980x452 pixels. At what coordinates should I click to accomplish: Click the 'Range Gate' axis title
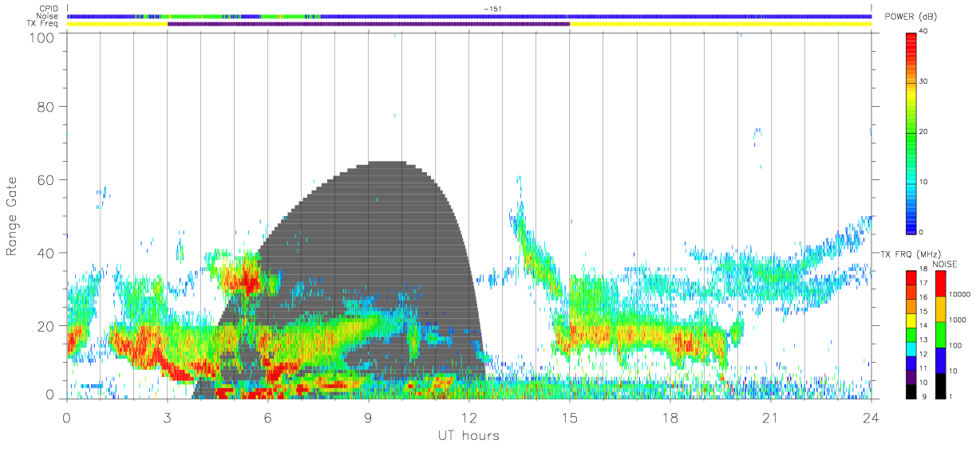(x=12, y=217)
